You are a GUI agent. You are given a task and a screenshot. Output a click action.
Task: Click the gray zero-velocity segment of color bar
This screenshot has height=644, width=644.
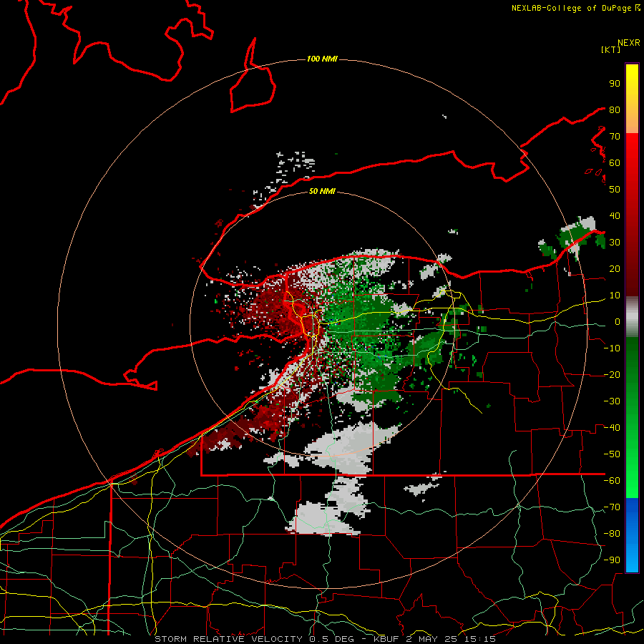(632, 317)
